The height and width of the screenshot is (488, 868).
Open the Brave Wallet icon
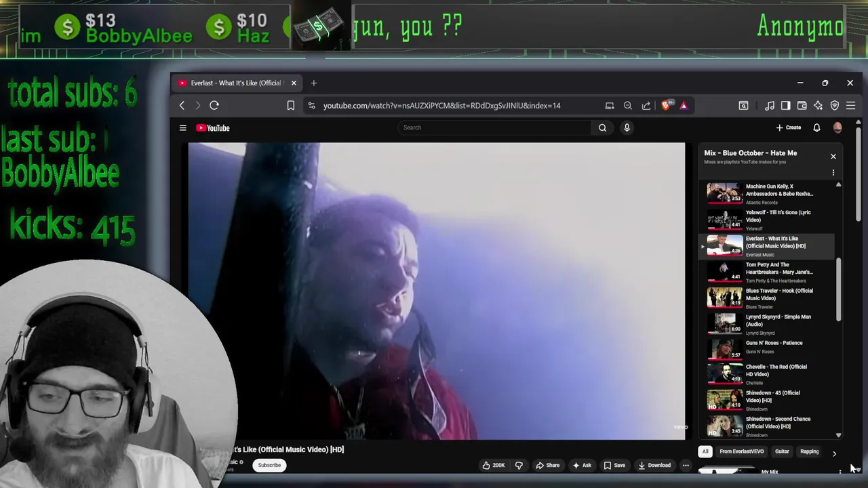click(x=802, y=106)
